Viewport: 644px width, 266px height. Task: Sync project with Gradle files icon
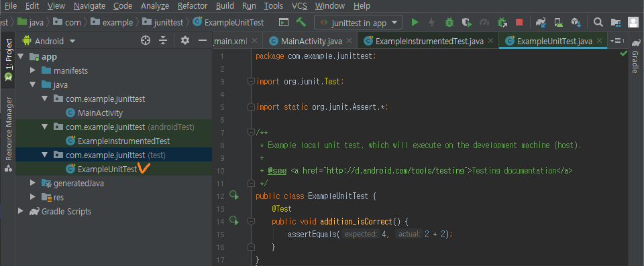click(541, 23)
